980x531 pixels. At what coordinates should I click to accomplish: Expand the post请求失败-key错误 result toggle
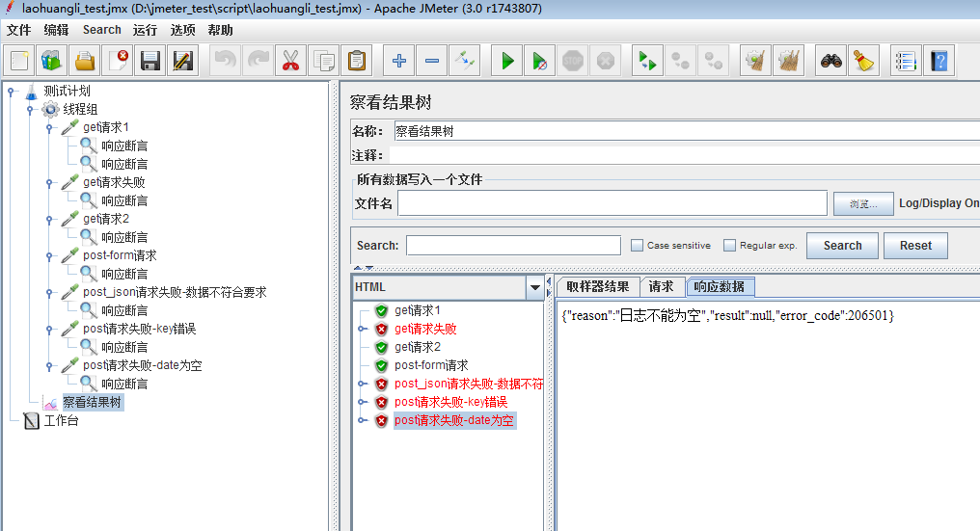362,402
